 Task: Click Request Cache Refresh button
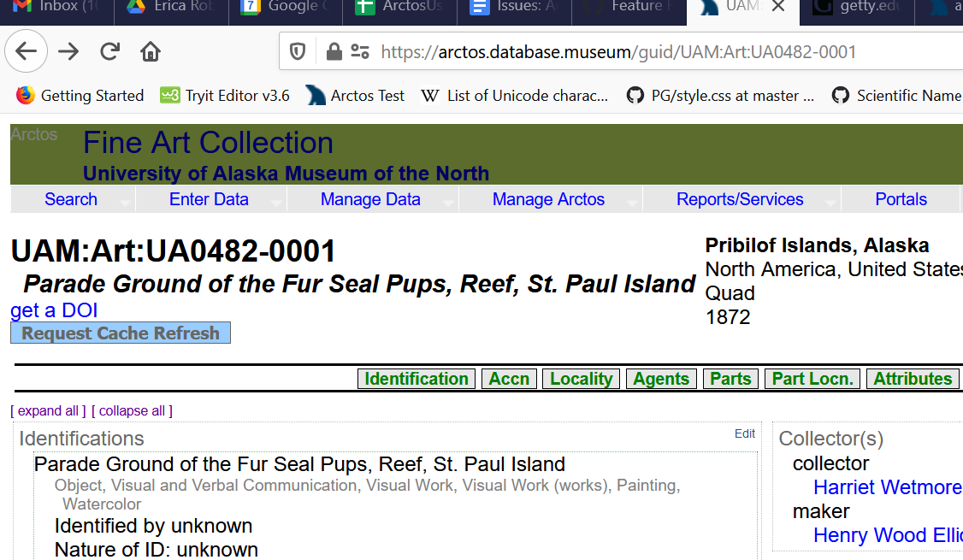pyautogui.click(x=121, y=333)
